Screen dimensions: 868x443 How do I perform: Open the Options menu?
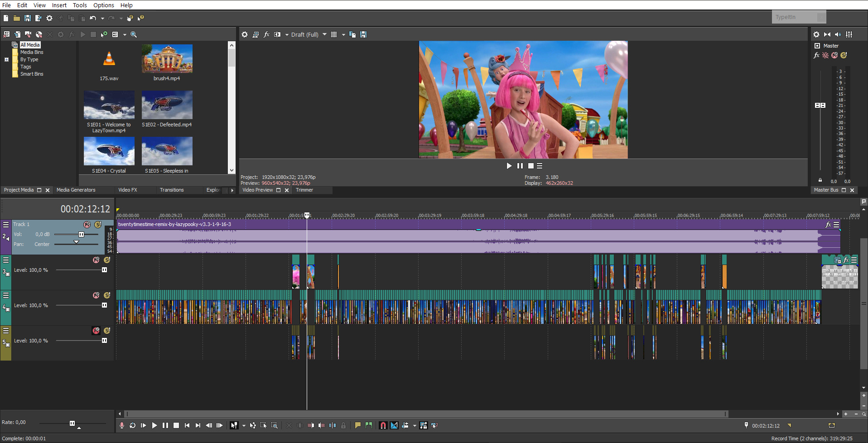(x=104, y=5)
